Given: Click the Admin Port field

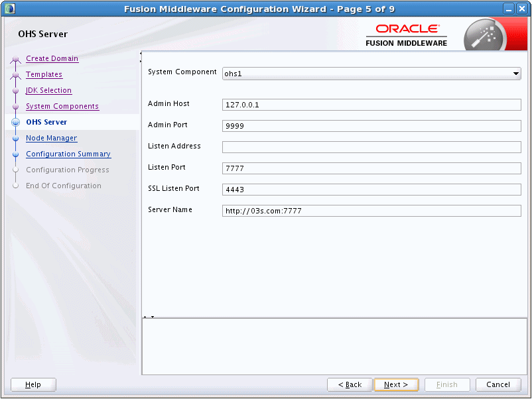Looking at the screenshot, I should 371,126.
